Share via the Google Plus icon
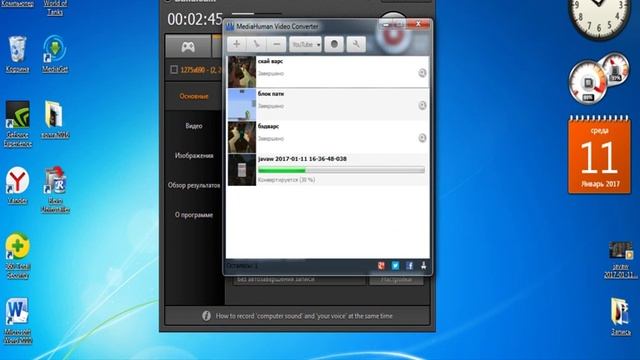Image resolution: width=640 pixels, height=360 pixels. (381, 266)
